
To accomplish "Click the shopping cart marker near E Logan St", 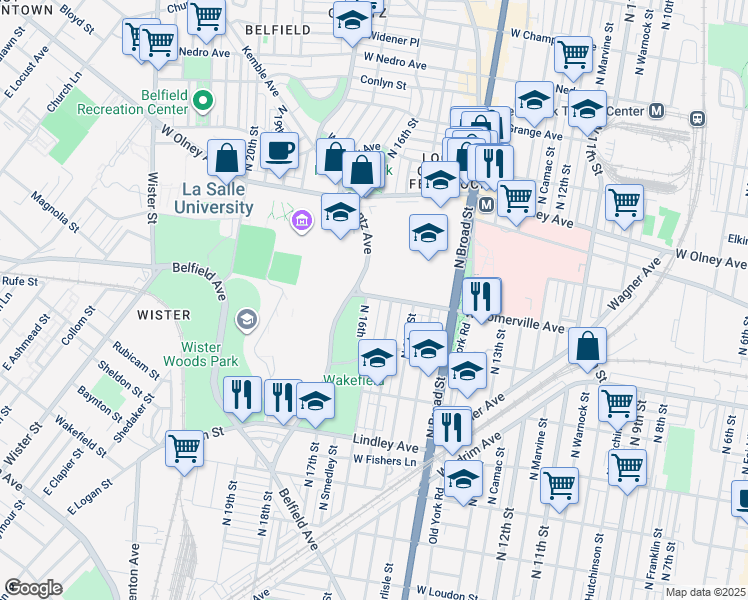I will coord(185,453).
